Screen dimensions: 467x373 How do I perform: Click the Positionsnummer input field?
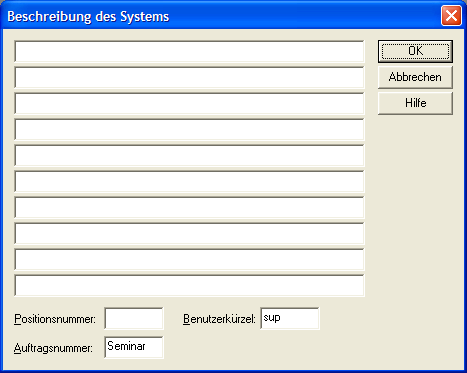[x=134, y=318]
